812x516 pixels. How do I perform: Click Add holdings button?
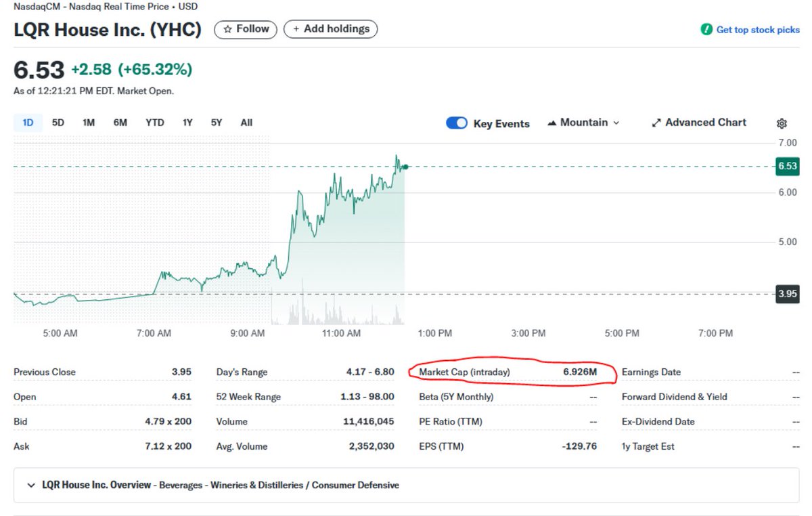[330, 29]
